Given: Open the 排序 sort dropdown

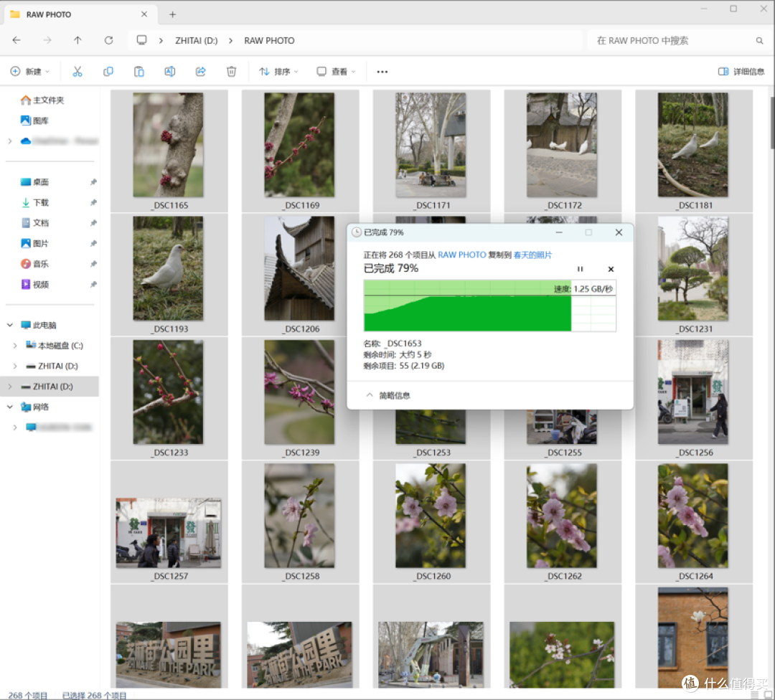Looking at the screenshot, I should pyautogui.click(x=278, y=72).
